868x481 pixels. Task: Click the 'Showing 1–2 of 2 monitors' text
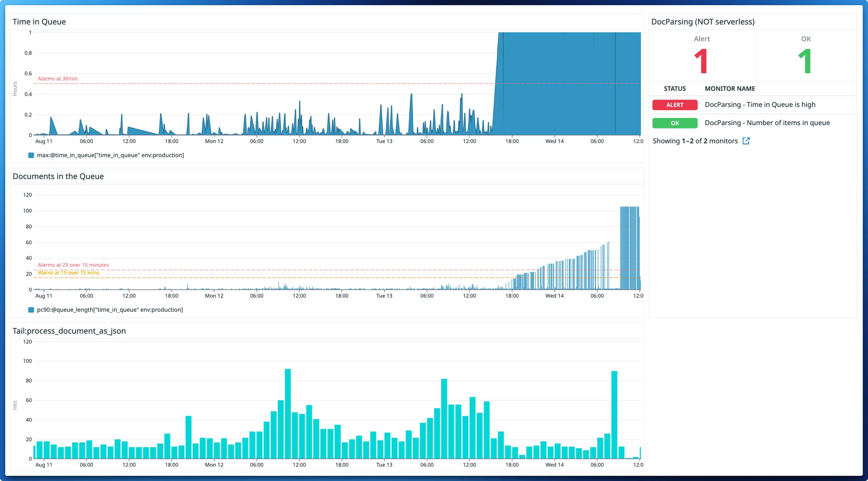[x=695, y=141]
